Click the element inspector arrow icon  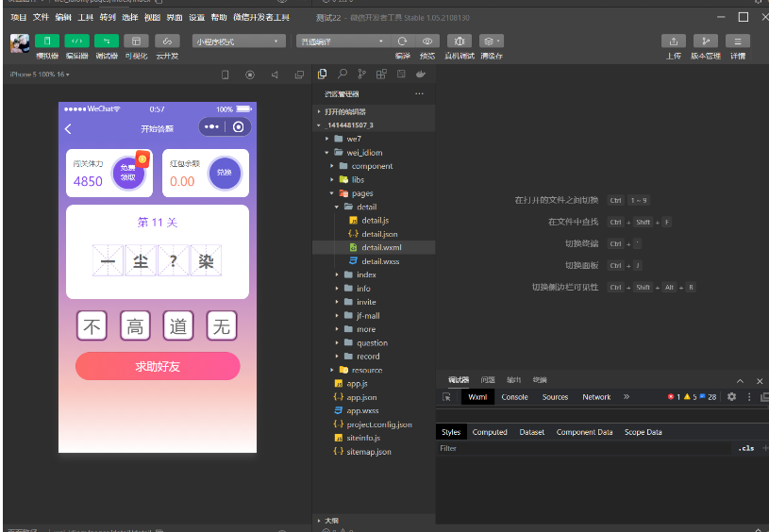click(447, 397)
